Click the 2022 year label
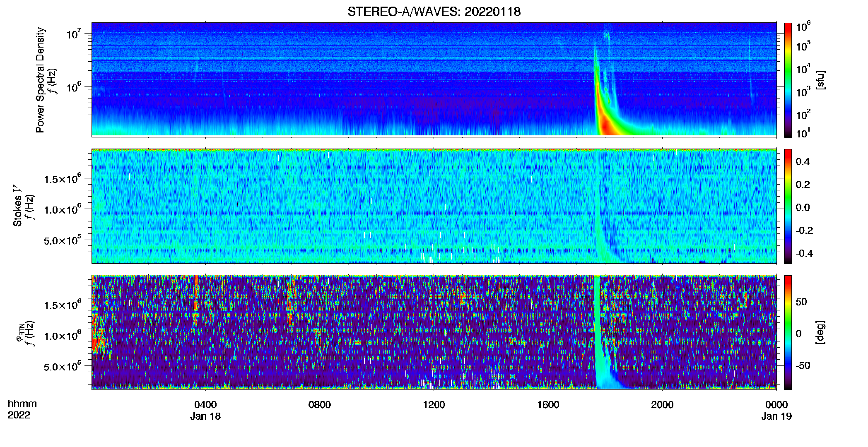 click(x=19, y=415)
